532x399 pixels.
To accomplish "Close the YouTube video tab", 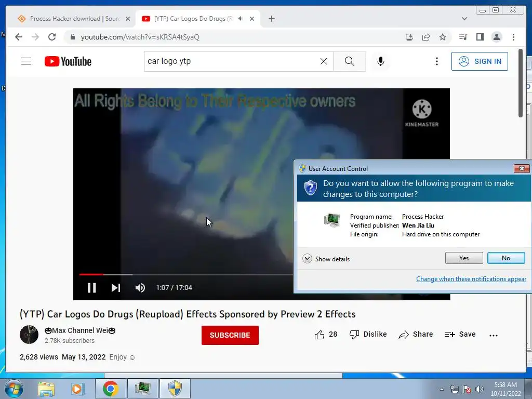I will tap(252, 19).
